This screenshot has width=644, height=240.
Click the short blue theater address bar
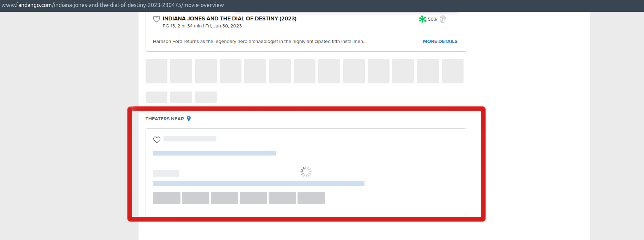(x=214, y=153)
